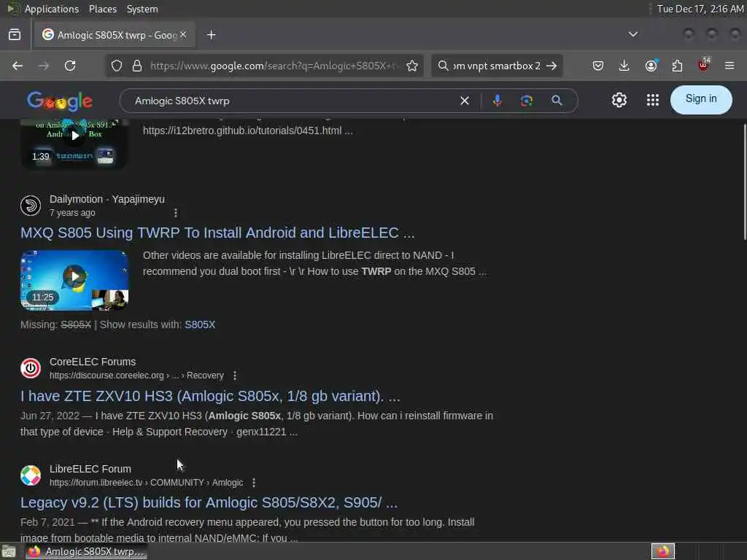Click the CoreELEC Forums site icon
The width and height of the screenshot is (747, 560).
[x=31, y=368]
